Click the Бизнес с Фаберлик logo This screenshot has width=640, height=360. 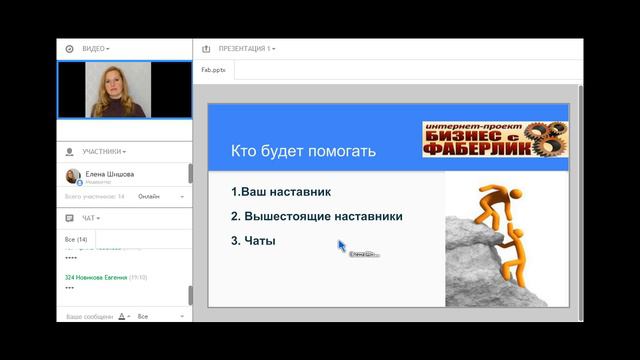[495, 139]
